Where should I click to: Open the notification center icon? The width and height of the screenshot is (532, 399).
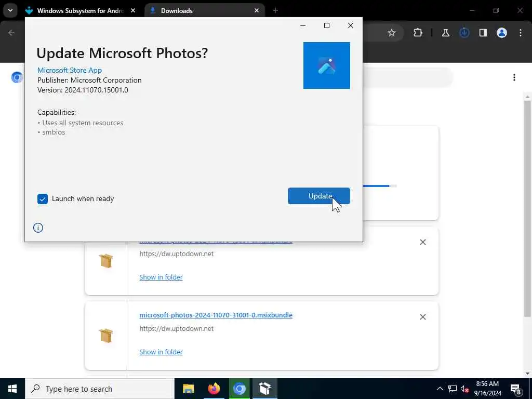516,389
